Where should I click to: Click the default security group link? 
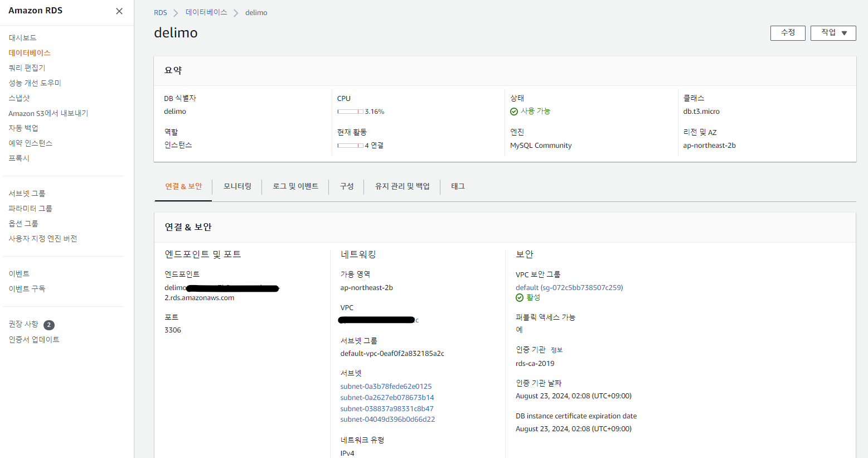pyautogui.click(x=569, y=288)
